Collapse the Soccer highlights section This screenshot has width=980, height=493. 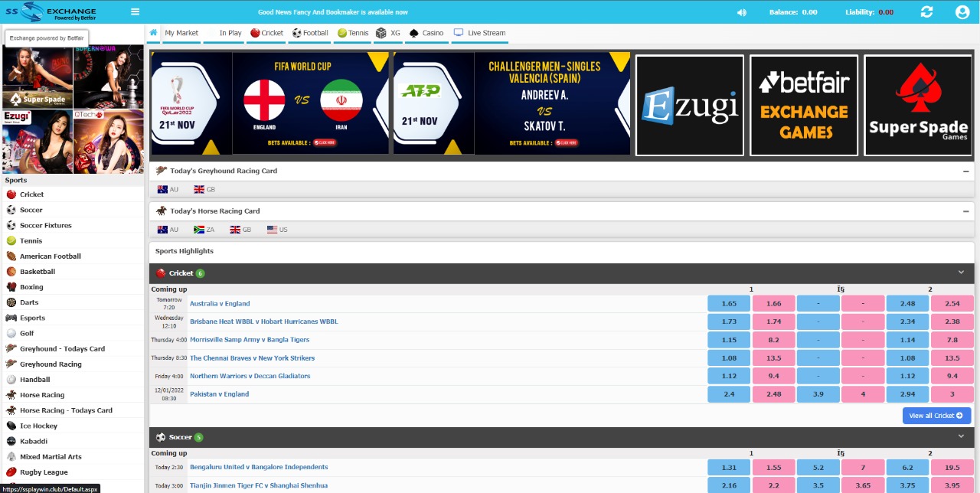pyautogui.click(x=961, y=436)
